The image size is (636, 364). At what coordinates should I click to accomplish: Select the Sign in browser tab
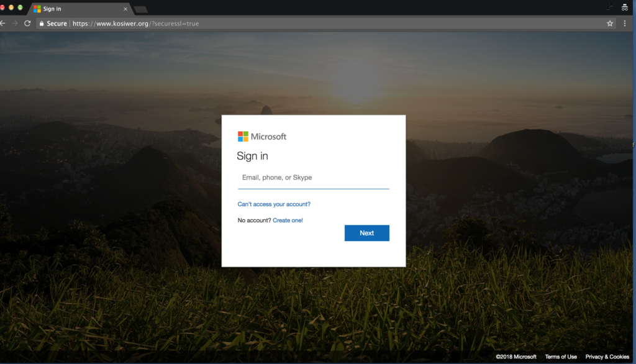point(80,9)
